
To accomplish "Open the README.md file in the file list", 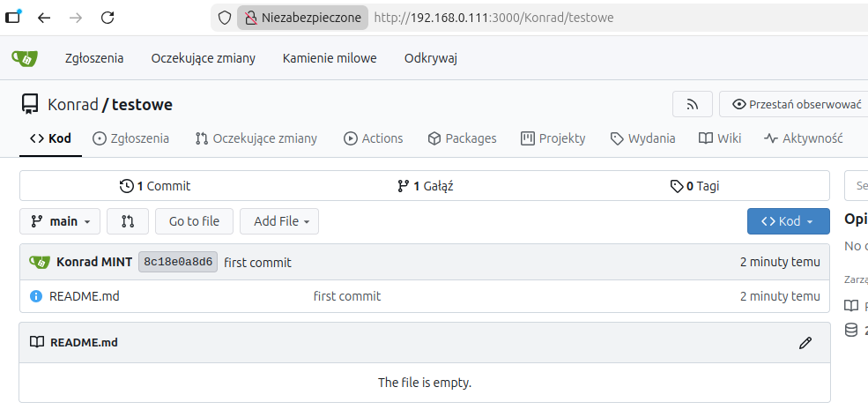I will click(x=84, y=296).
